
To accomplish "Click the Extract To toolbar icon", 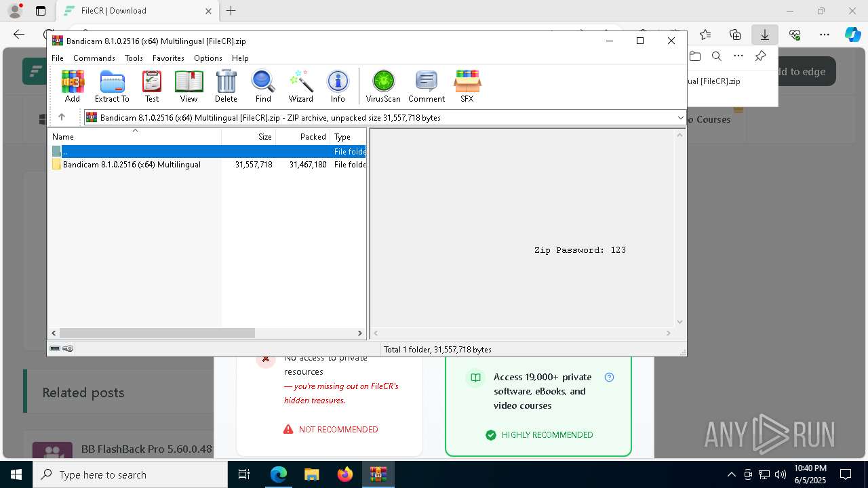I will point(112,86).
